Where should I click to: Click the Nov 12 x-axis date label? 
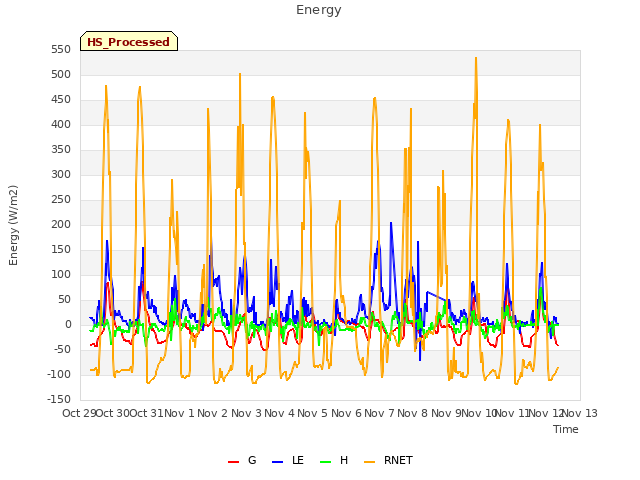(546, 413)
